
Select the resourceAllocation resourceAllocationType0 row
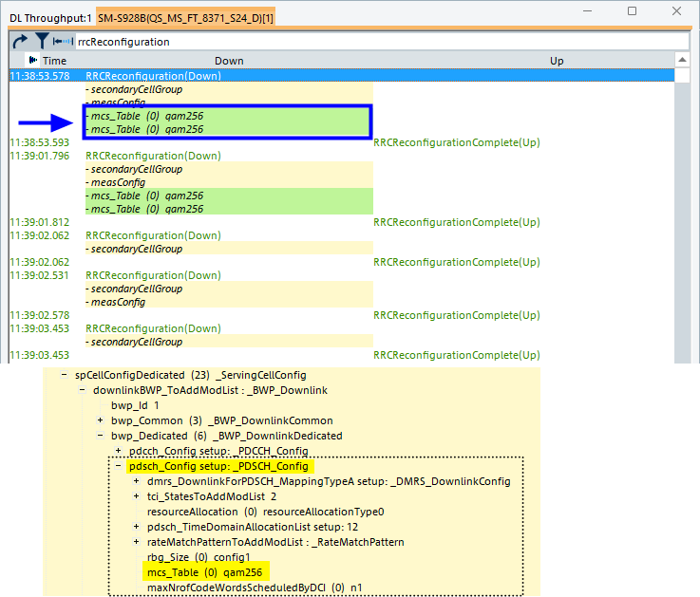click(x=266, y=512)
